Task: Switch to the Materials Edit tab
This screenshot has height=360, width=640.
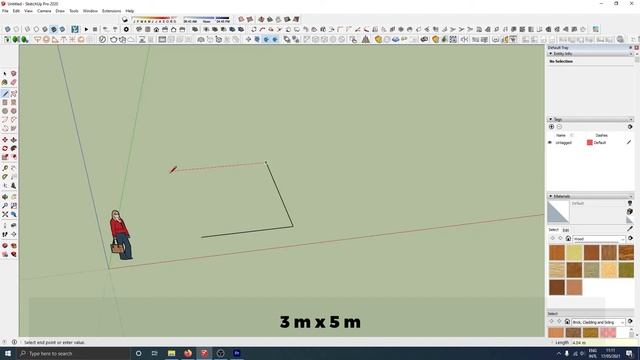Action: pyautogui.click(x=566, y=230)
